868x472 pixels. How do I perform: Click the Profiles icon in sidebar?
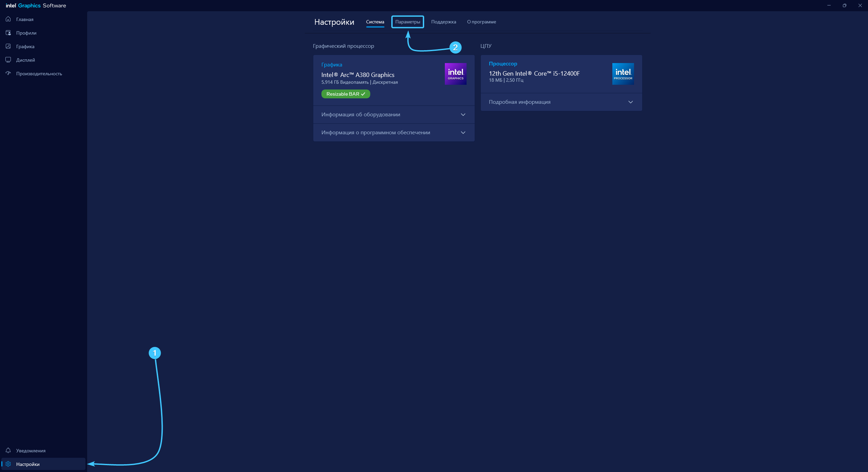[8, 33]
